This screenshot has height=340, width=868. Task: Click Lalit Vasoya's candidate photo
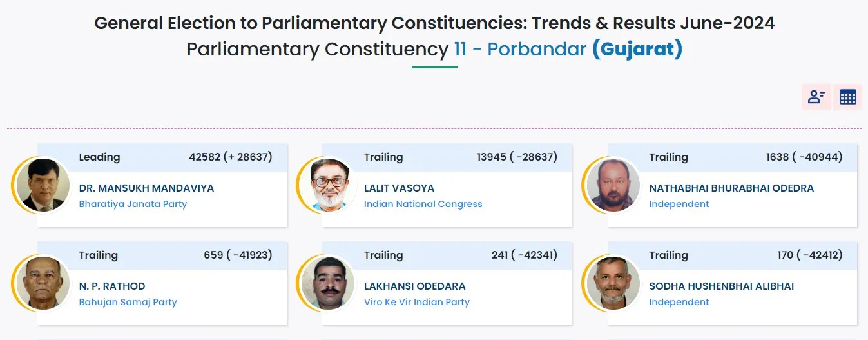click(x=329, y=185)
